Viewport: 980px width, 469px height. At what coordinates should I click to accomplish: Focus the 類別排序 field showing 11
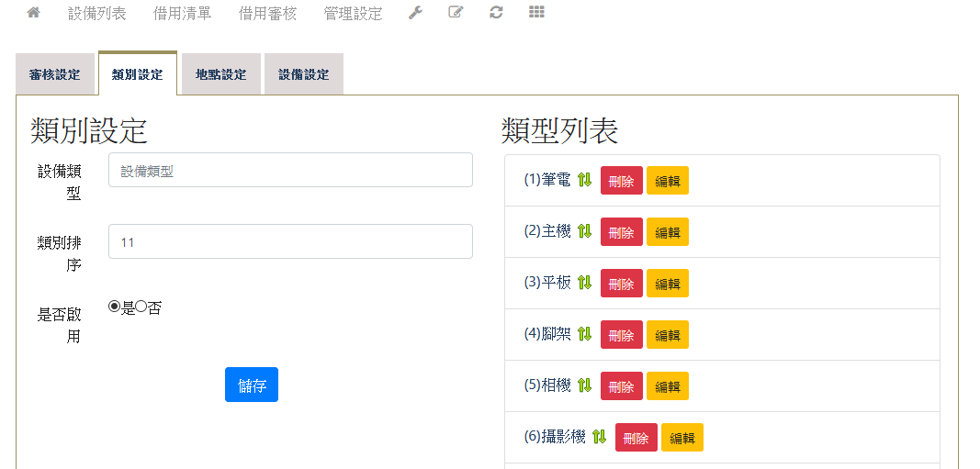click(290, 242)
